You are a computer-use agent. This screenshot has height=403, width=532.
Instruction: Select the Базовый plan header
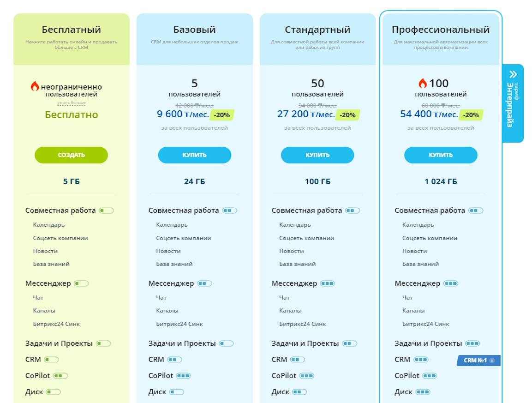pyautogui.click(x=194, y=39)
